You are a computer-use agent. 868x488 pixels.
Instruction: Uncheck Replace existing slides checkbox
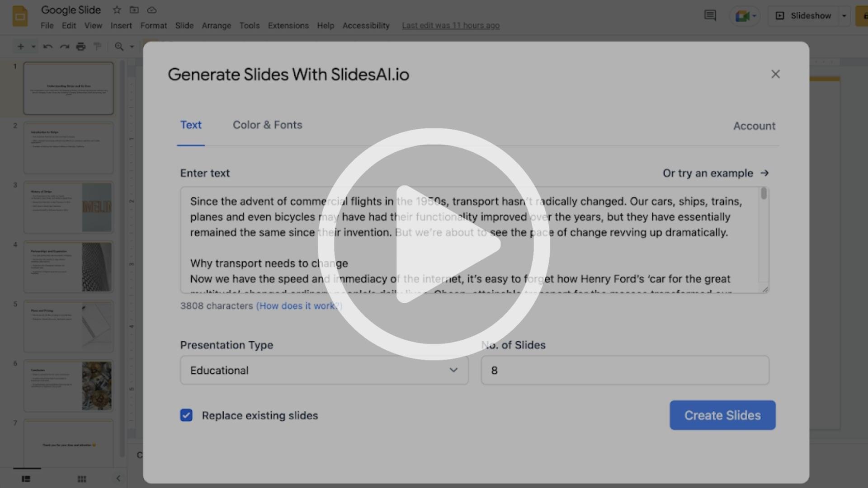click(186, 415)
